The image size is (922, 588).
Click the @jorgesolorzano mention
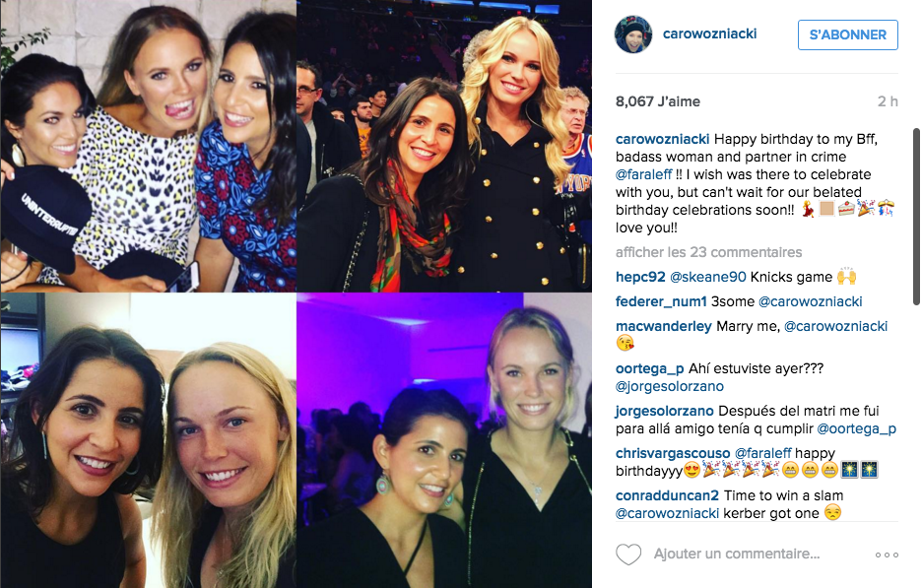tap(669, 386)
